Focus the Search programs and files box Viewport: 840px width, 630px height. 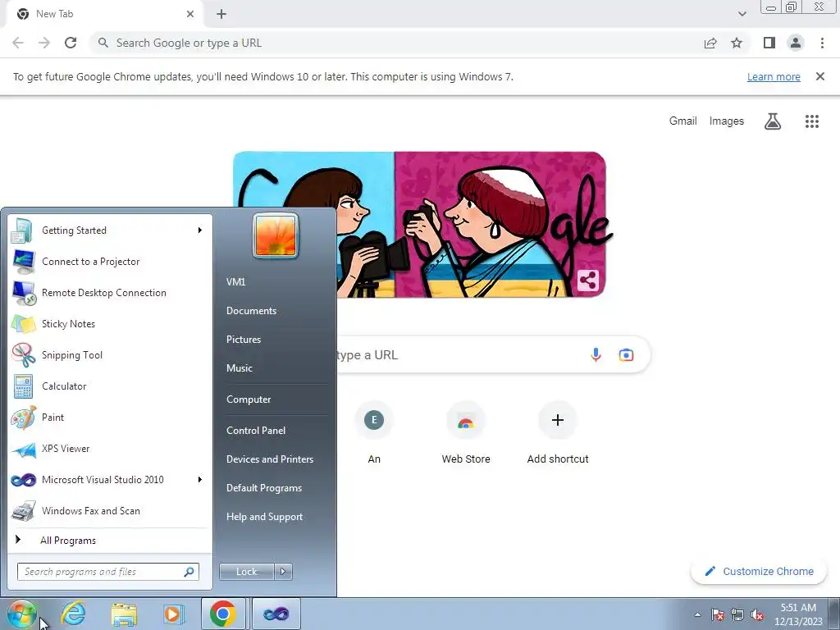[108, 572]
